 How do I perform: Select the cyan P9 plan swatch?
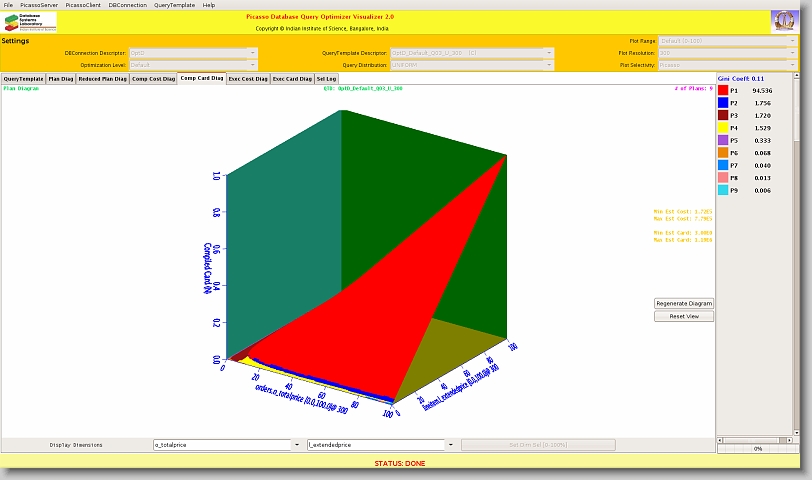tap(723, 190)
